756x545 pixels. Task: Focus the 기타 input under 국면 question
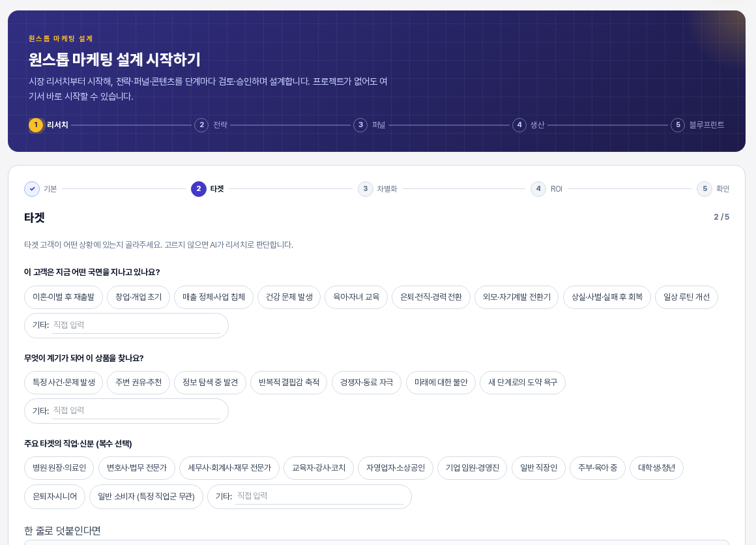[136, 325]
